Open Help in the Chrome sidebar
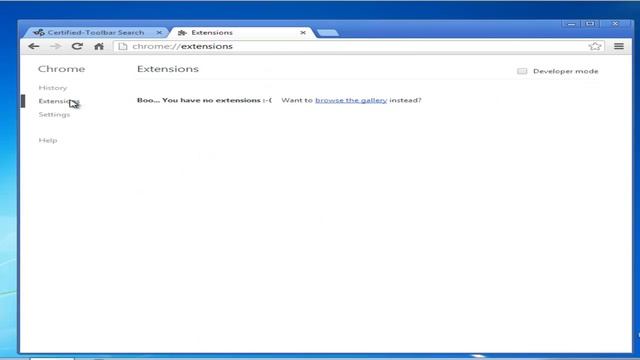This screenshot has height=360, width=640. 48,140
